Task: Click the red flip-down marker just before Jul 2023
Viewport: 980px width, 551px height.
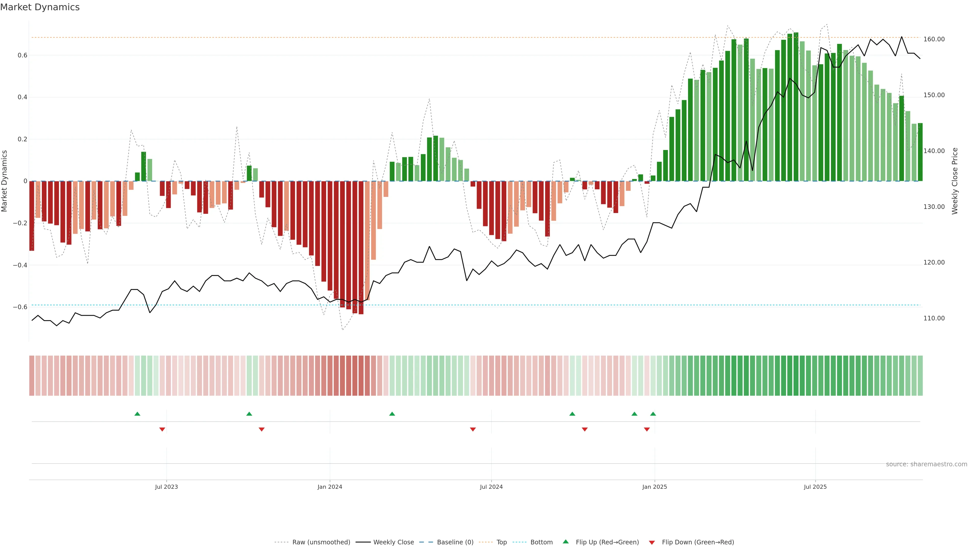Action: 162,429
